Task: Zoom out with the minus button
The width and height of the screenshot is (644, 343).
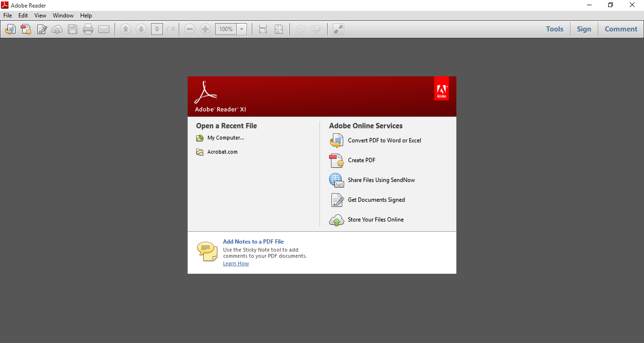Action: [190, 29]
